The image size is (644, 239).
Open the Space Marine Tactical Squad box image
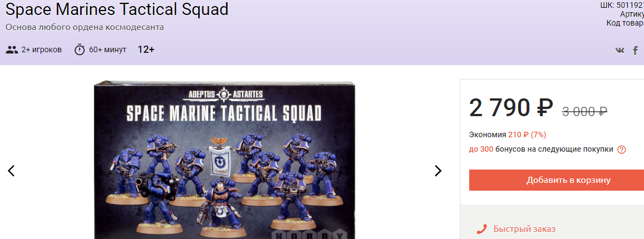pyautogui.click(x=224, y=160)
